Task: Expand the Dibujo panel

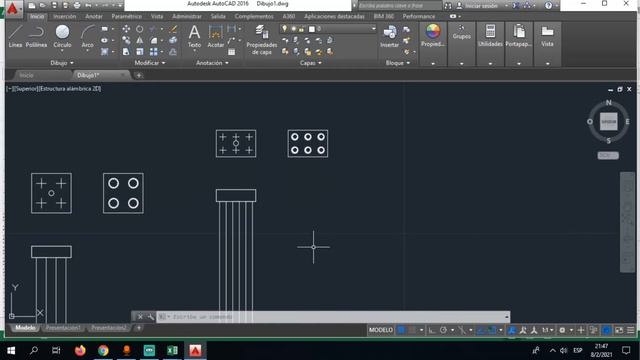Action: click(x=62, y=63)
